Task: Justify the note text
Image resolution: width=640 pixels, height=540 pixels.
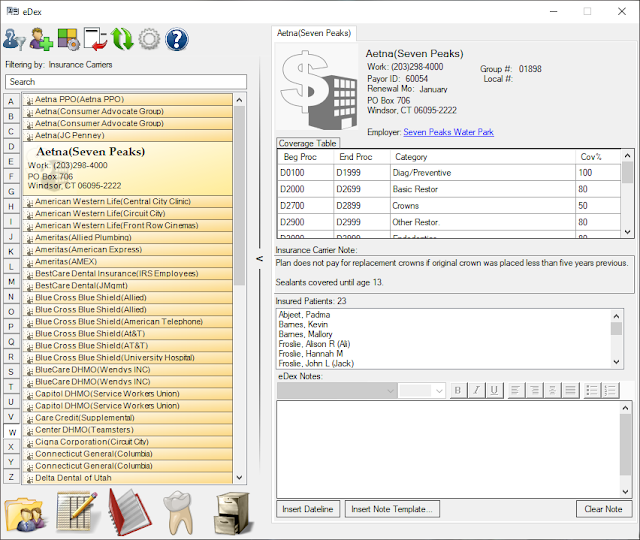Action: point(571,391)
